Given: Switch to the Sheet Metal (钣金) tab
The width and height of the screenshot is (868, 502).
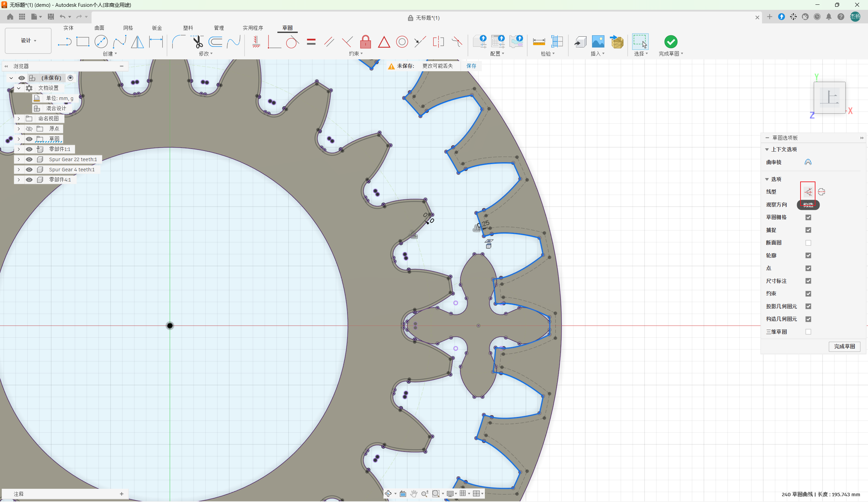Looking at the screenshot, I should coord(157,28).
